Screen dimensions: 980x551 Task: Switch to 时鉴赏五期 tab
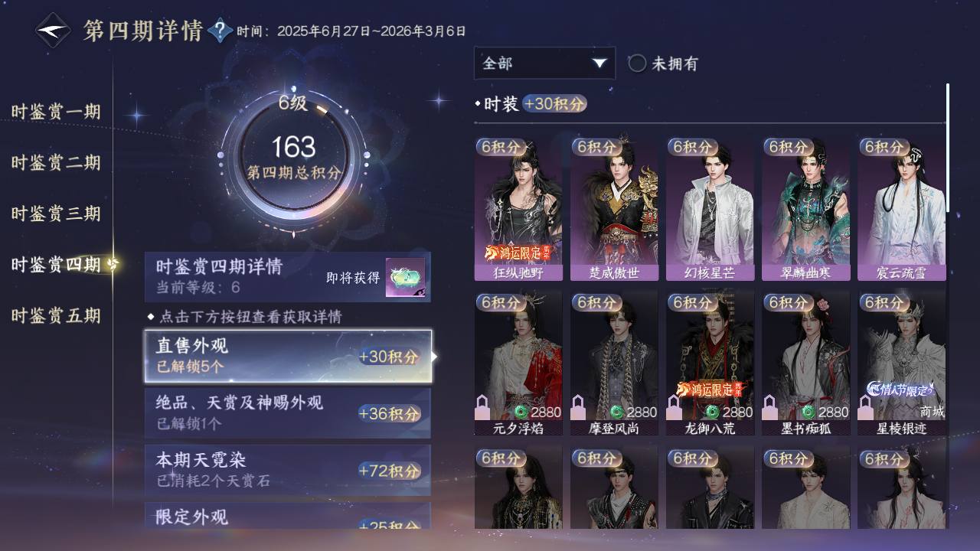pyautogui.click(x=56, y=315)
